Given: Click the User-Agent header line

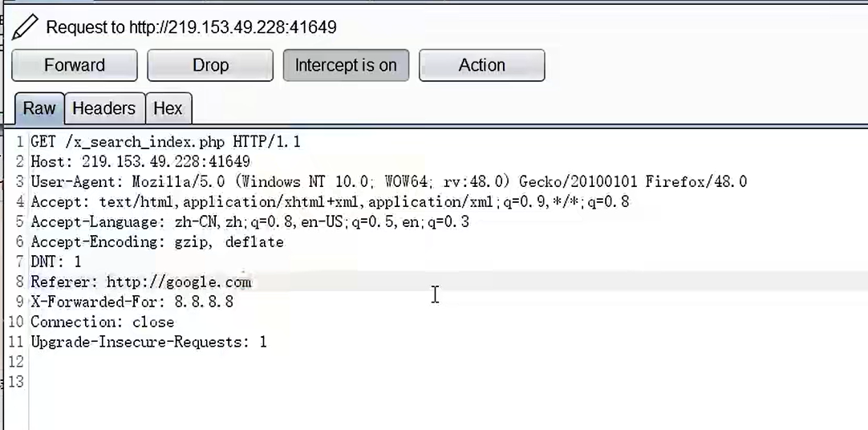Looking at the screenshot, I should 388,181.
